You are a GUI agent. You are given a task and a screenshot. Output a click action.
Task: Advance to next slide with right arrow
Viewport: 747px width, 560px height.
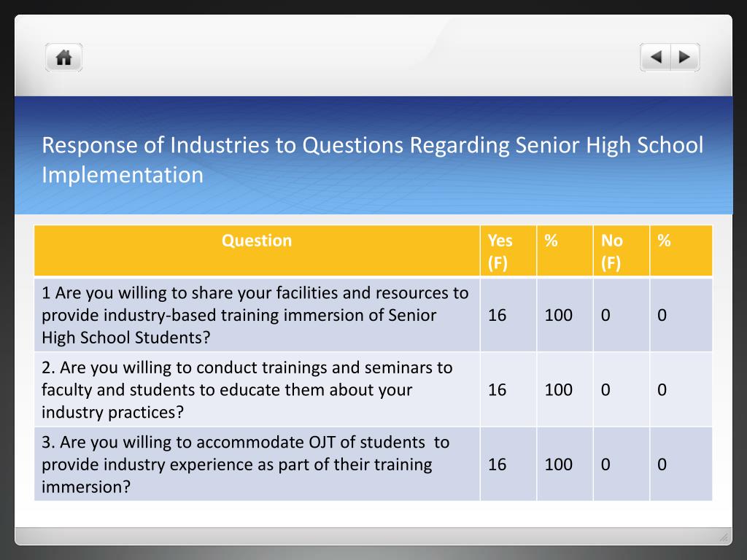685,57
